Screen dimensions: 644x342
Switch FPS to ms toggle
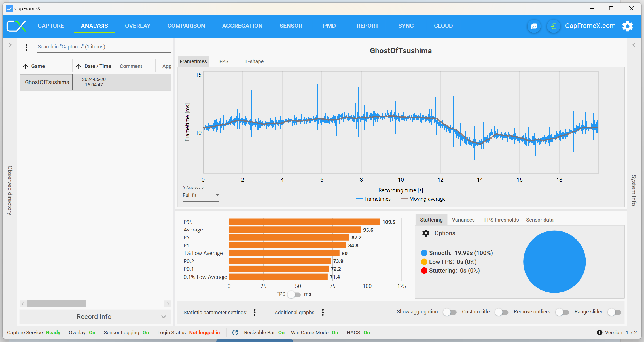[294, 294]
